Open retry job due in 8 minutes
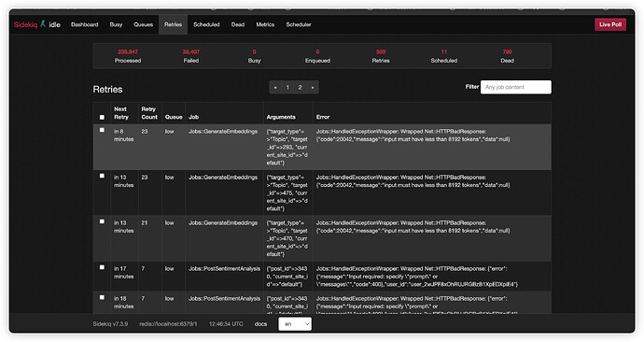This screenshot has width=644, height=342. tap(123, 135)
